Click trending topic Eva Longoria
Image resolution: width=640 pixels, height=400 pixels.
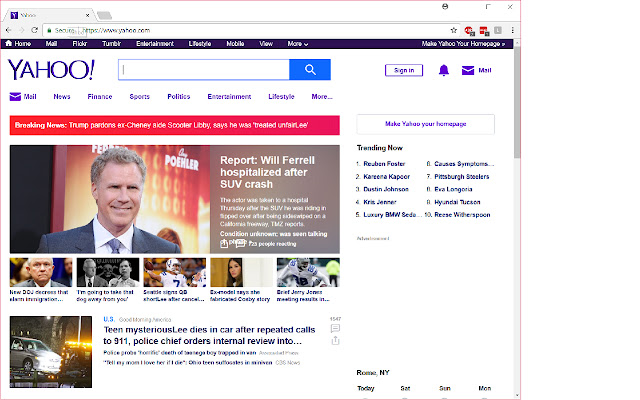pyautogui.click(x=453, y=189)
